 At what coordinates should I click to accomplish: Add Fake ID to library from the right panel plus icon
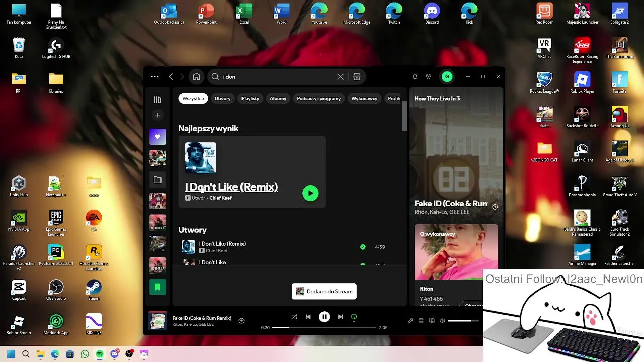[495, 207]
